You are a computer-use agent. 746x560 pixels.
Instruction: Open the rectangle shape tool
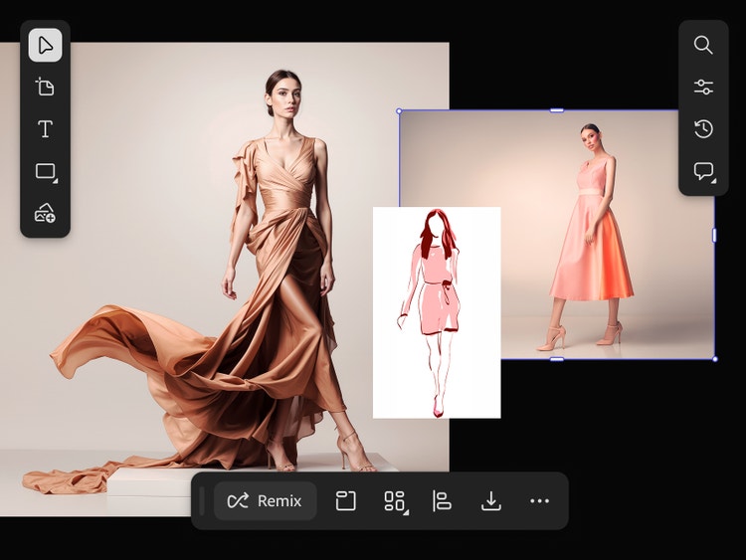[46, 172]
